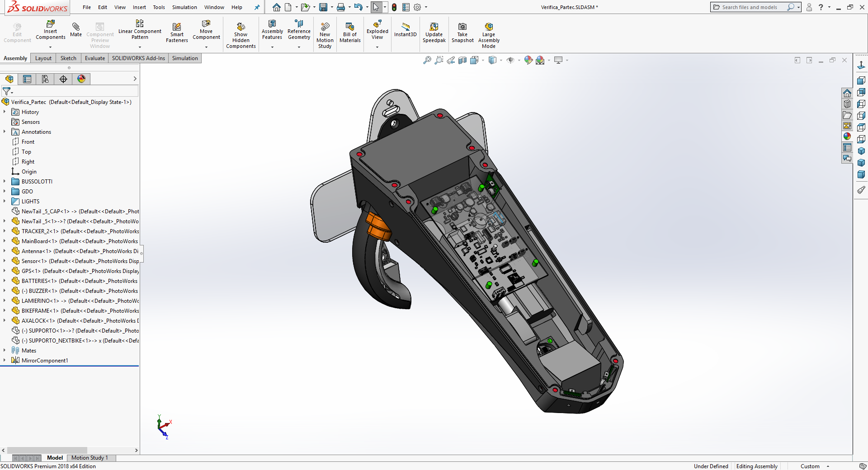
Task: Open the Exploded View dropdown arrow
Action: [x=377, y=47]
